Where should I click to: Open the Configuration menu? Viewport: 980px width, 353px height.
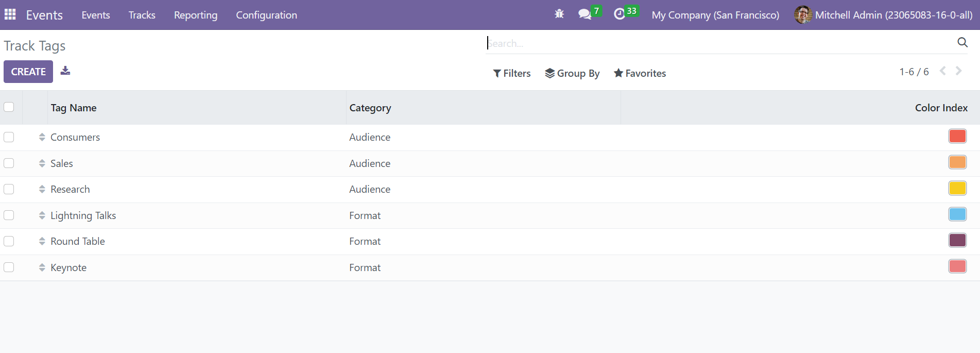267,15
